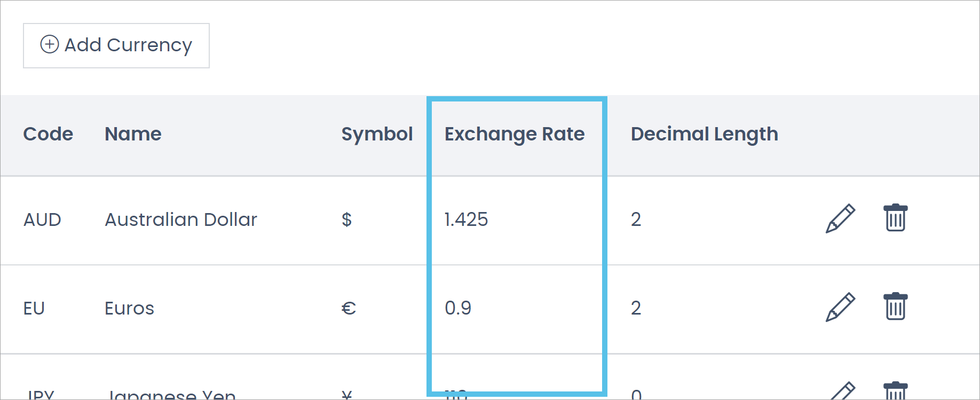Click the Add Currency button

tap(116, 45)
